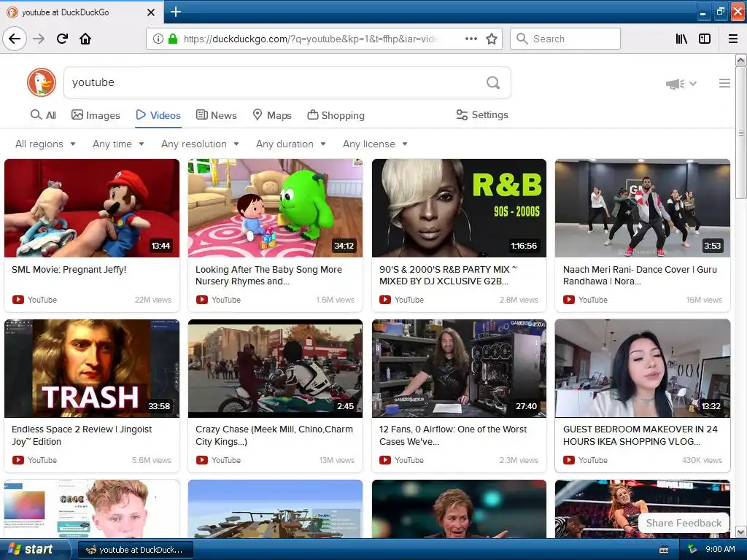The height and width of the screenshot is (560, 747).
Task: Close the youtube at DuckDuckGo tab
Action: (x=150, y=12)
